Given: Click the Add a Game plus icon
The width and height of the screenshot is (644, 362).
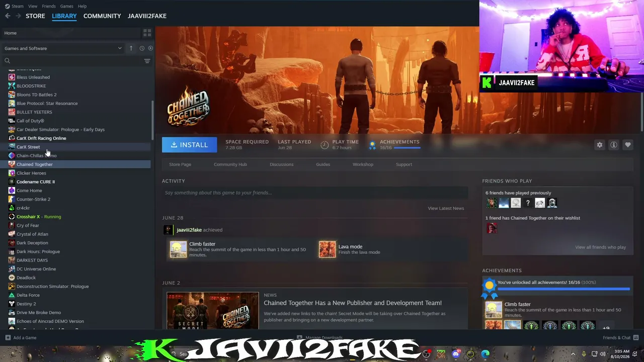Looking at the screenshot, I should (x=8, y=338).
